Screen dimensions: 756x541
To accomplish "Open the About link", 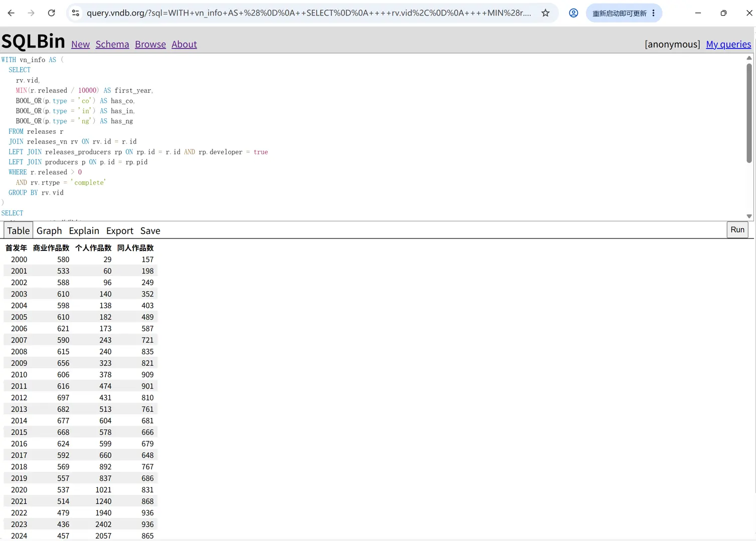I will pyautogui.click(x=184, y=45).
